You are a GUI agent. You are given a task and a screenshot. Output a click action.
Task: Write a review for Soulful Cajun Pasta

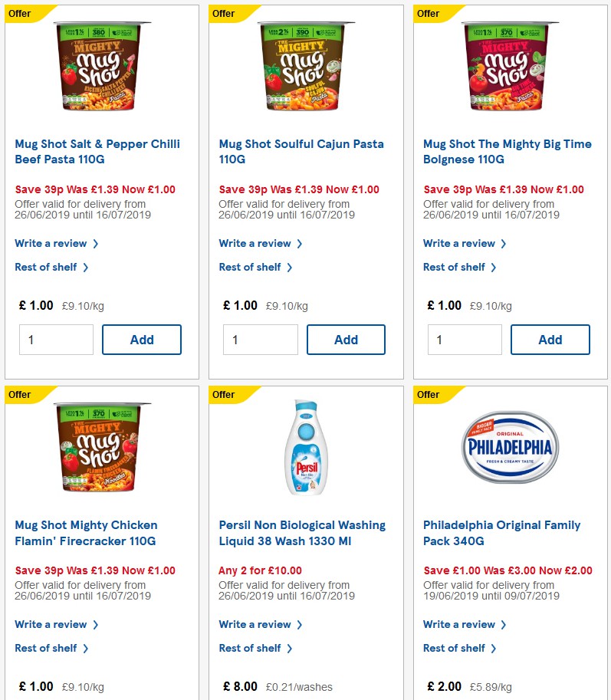pyautogui.click(x=256, y=243)
